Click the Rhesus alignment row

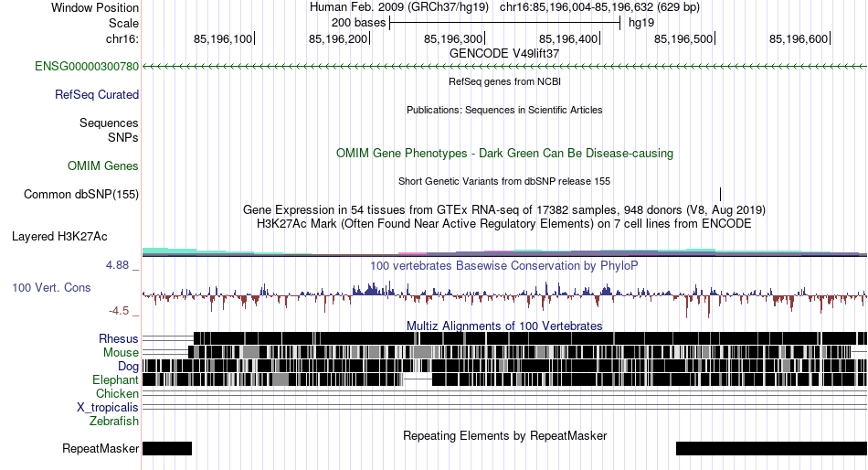pos(504,338)
